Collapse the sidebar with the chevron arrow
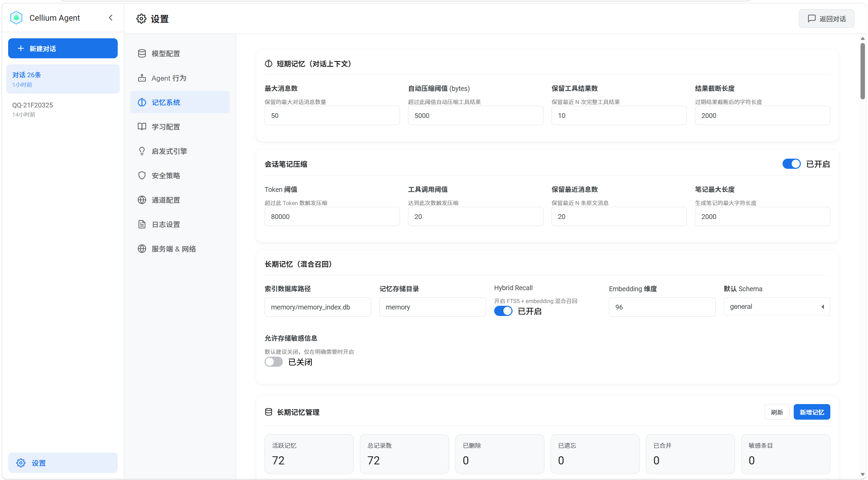Viewport: 868px width, 480px height. point(111,18)
